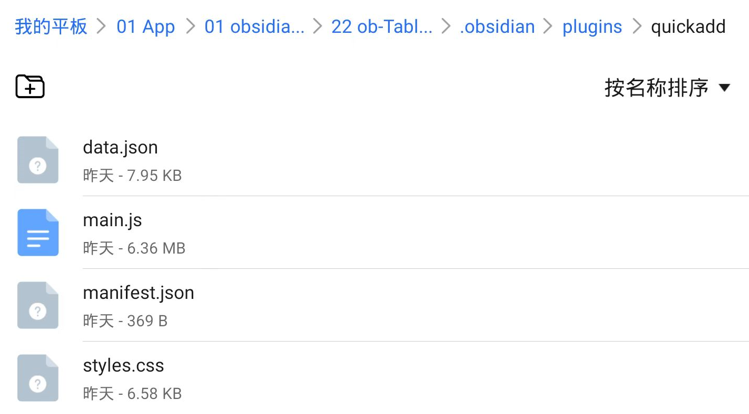
Task: Open the main.js file name
Action: click(x=112, y=220)
